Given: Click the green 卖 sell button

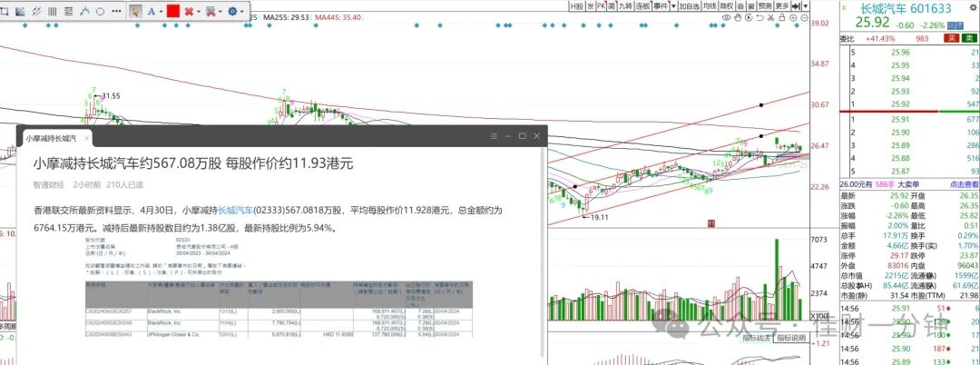Looking at the screenshot, I should (x=969, y=38).
